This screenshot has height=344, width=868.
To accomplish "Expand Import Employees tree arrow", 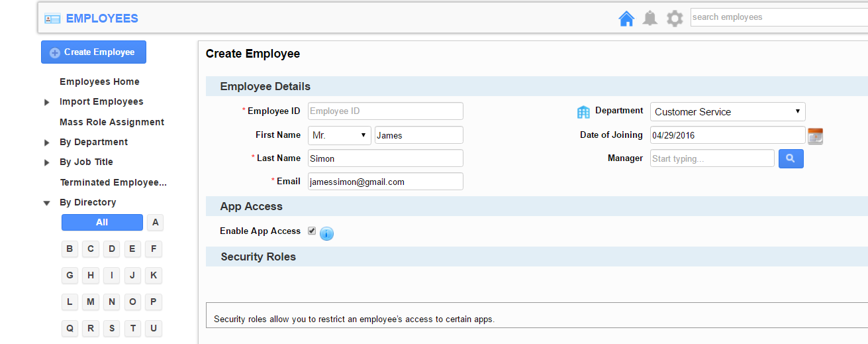I will tap(47, 102).
